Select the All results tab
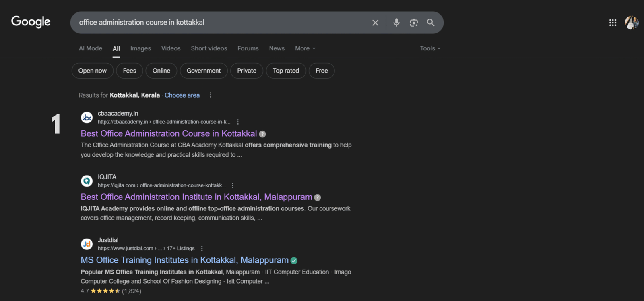 tap(116, 48)
